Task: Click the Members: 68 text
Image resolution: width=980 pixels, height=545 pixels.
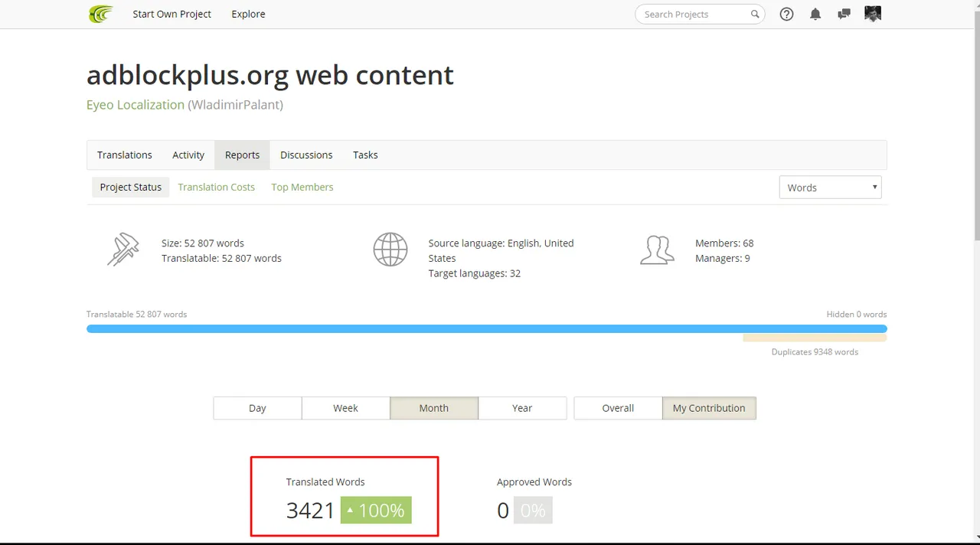Action: 724,243
